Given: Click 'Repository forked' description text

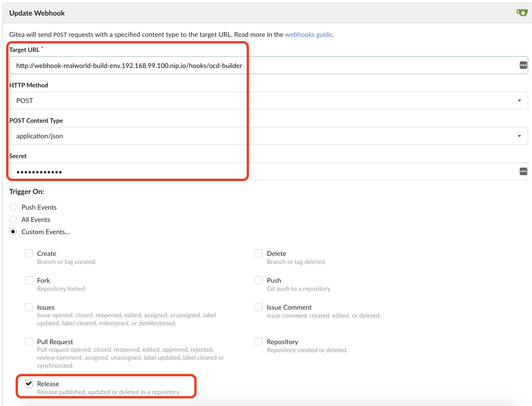Looking at the screenshot, I should point(61,288).
